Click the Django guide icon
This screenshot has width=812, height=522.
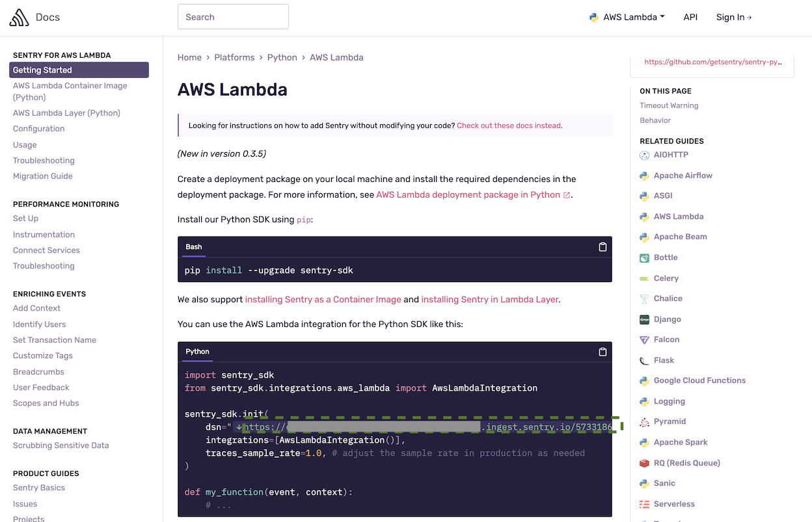(x=644, y=320)
